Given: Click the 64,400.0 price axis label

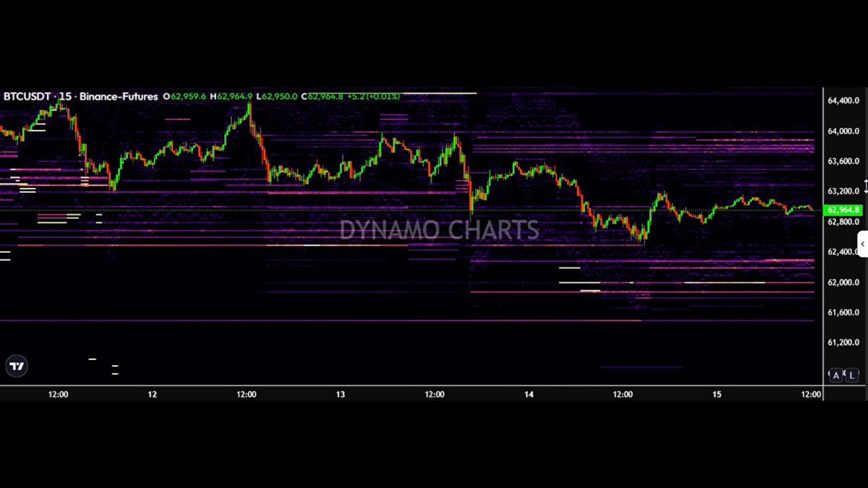Looking at the screenshot, I should pos(843,101).
